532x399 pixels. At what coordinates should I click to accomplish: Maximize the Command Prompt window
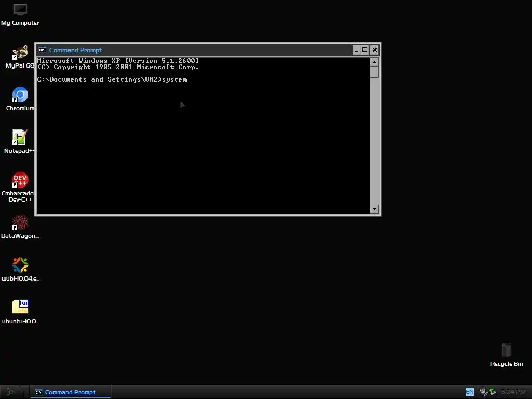pyautogui.click(x=365, y=50)
